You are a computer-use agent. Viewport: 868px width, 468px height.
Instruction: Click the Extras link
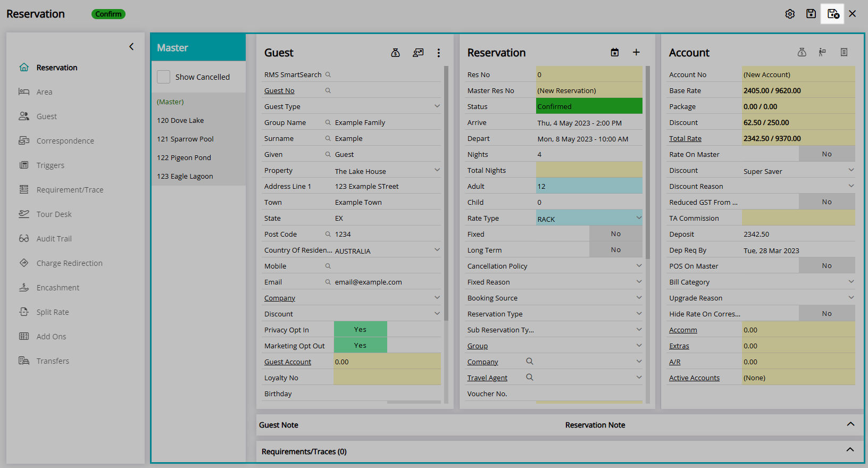coord(679,346)
